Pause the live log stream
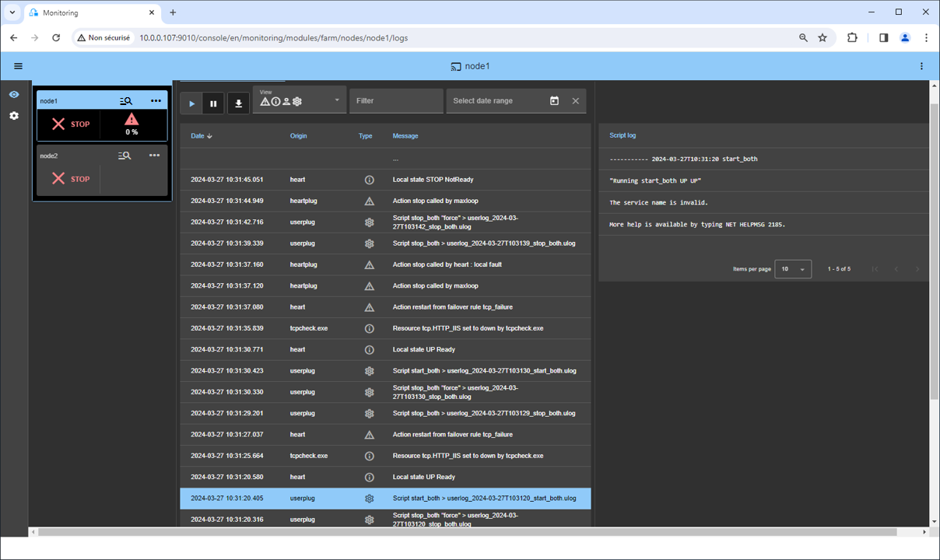Screen dimensions: 940x560 click(x=213, y=103)
